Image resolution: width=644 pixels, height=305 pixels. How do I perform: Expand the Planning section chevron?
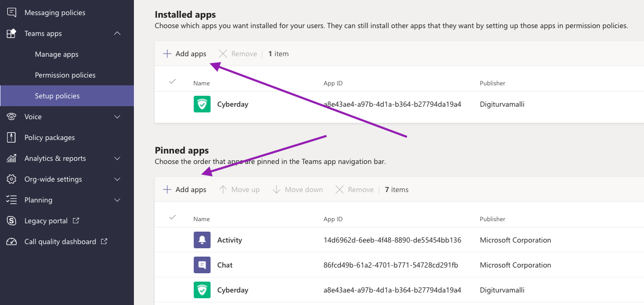(x=117, y=200)
